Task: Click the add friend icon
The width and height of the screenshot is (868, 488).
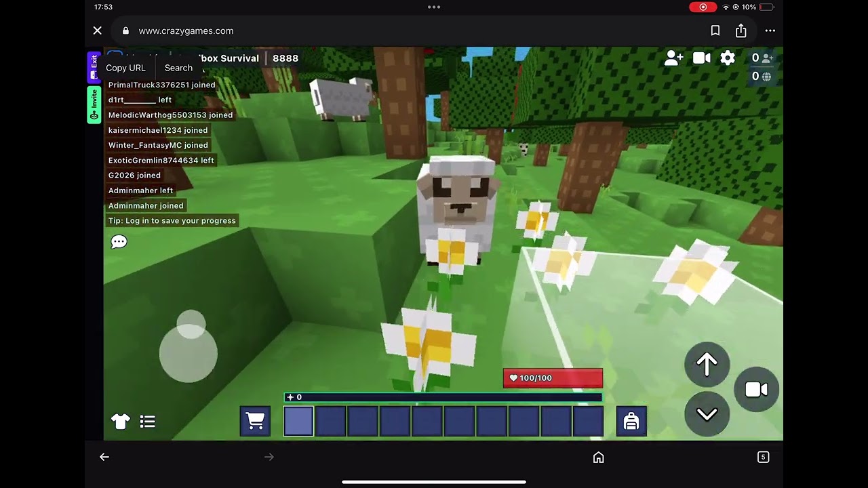Action: point(673,58)
